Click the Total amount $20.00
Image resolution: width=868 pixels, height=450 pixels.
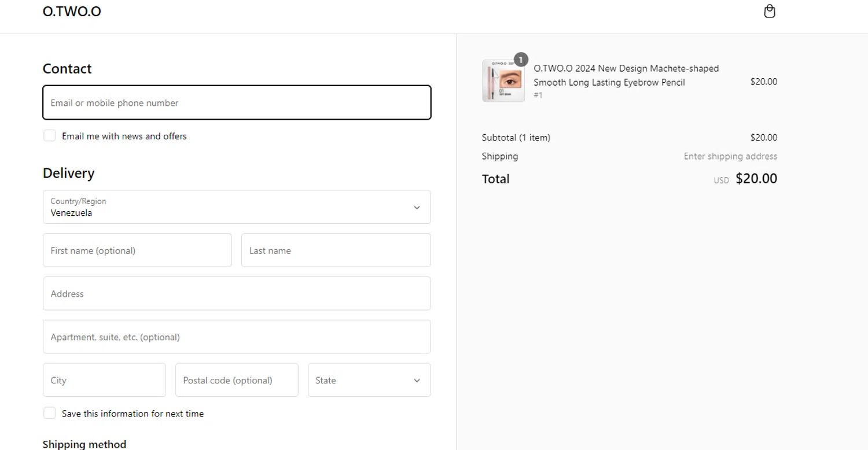point(756,179)
